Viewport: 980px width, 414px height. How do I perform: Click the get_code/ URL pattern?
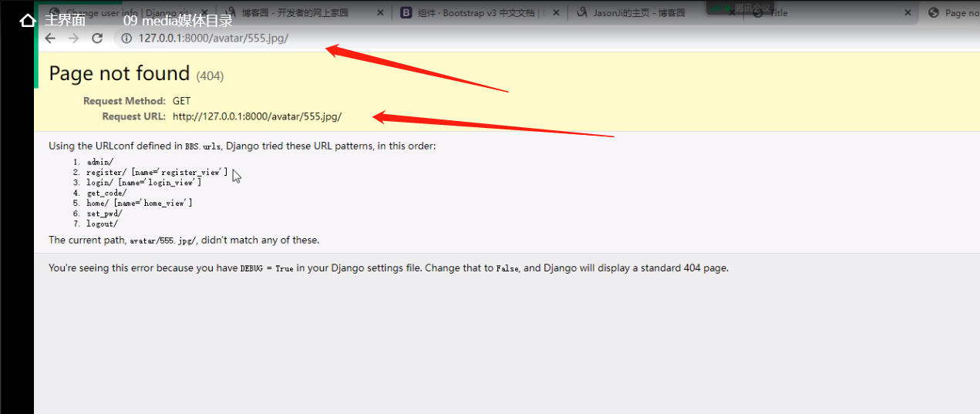106,193
